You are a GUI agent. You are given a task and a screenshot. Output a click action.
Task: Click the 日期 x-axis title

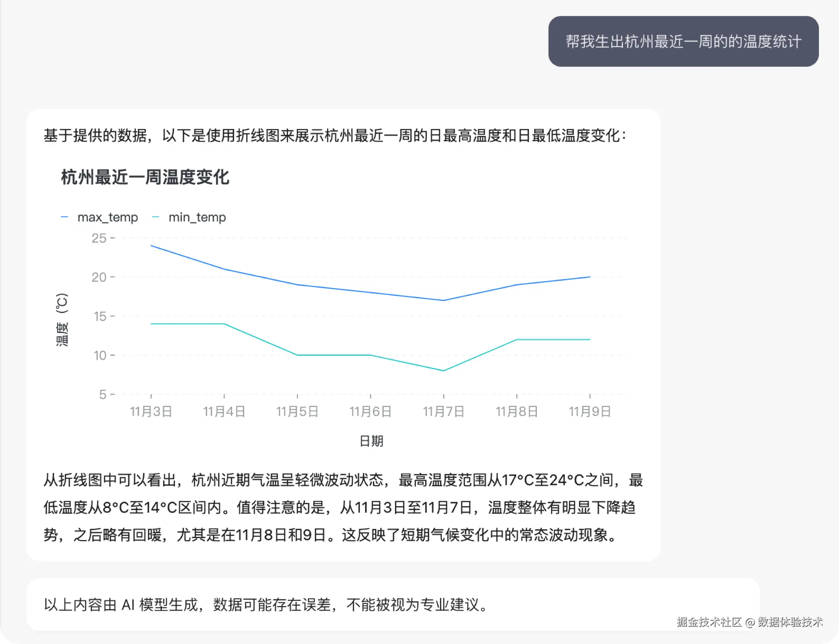pyautogui.click(x=371, y=441)
